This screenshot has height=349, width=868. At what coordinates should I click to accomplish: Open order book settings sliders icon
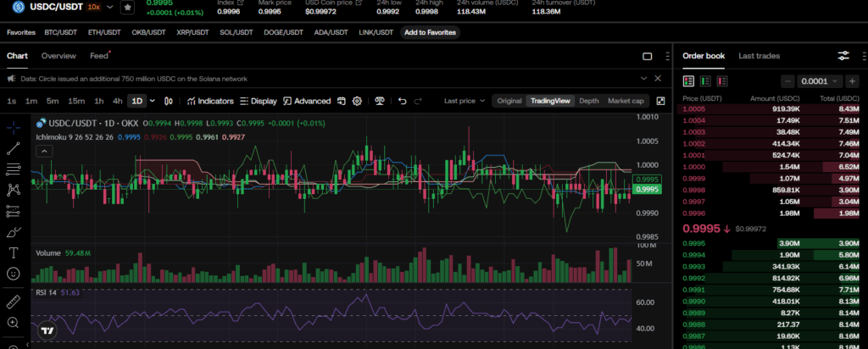[x=843, y=56]
